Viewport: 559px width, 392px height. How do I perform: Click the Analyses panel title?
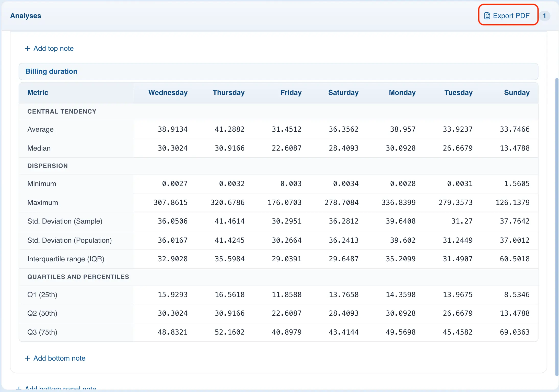[x=26, y=16]
